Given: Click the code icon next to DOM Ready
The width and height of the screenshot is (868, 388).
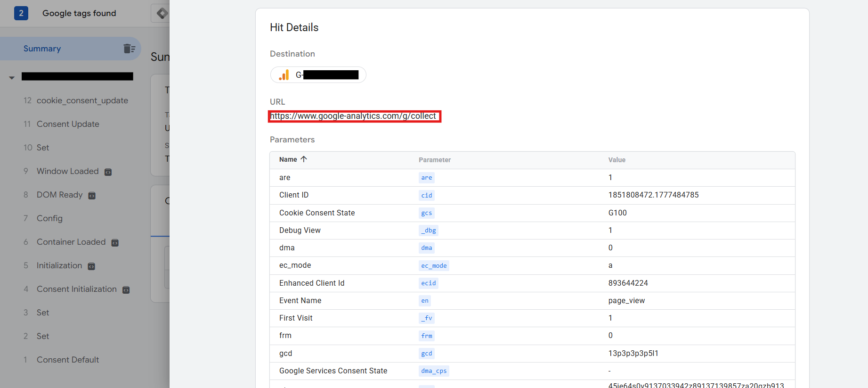Looking at the screenshot, I should point(92,196).
